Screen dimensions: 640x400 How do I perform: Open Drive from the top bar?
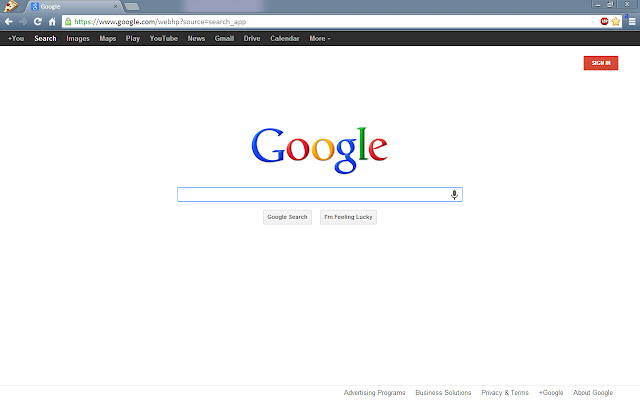pyautogui.click(x=252, y=38)
